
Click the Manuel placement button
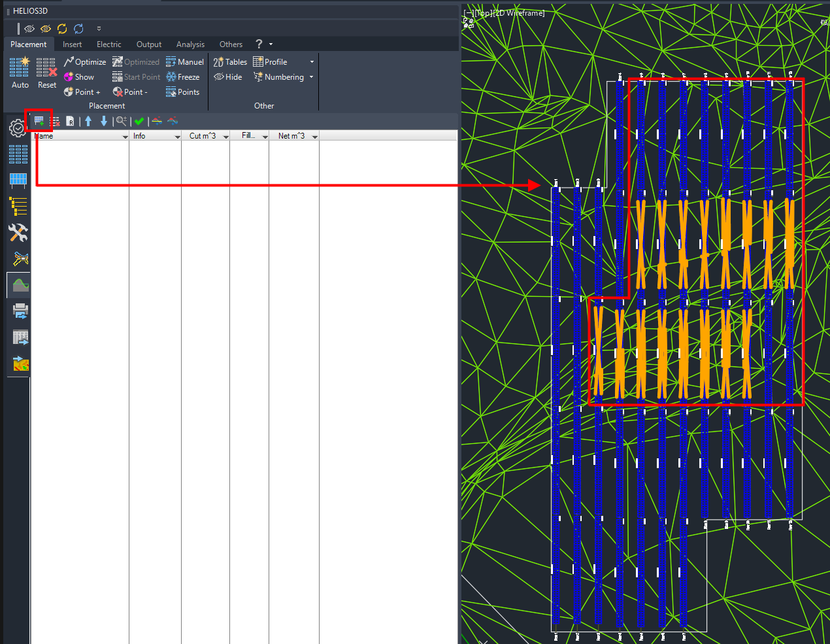pyautogui.click(x=185, y=62)
